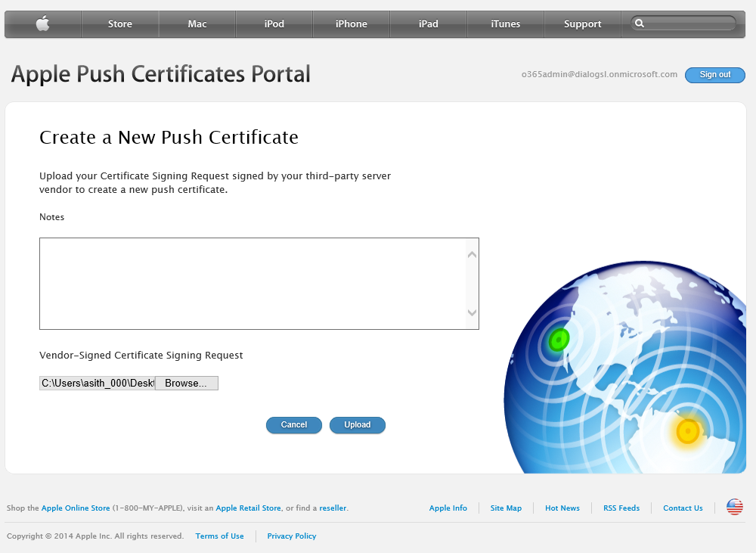Click the file path field
756x553 pixels.
(98, 383)
